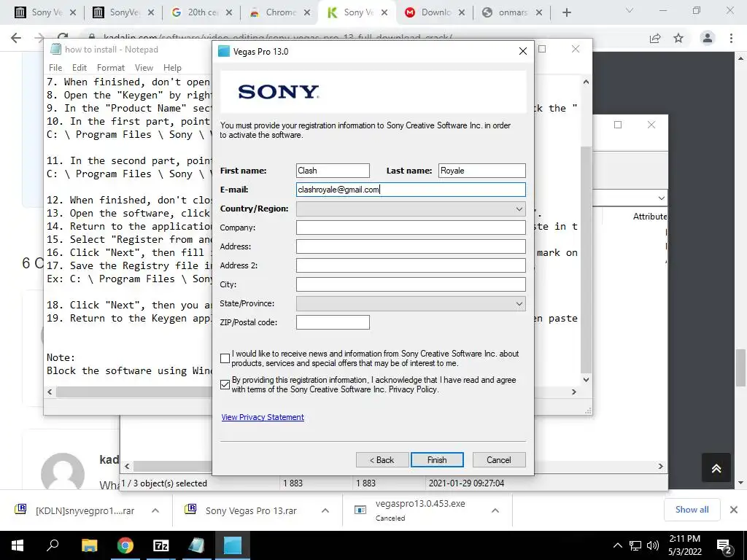Viewport: 747px width, 560px height.
Task: Click the Address 2 field
Action: click(411, 265)
